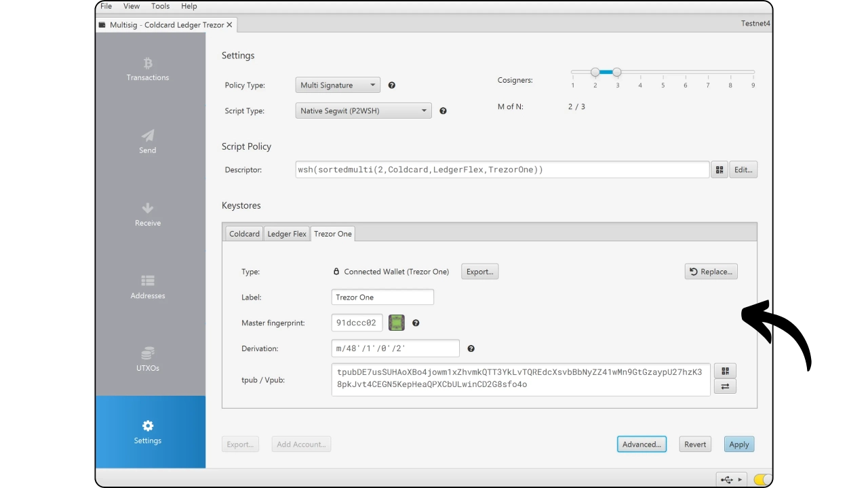
Task: Open the File menu
Action: [x=106, y=6]
